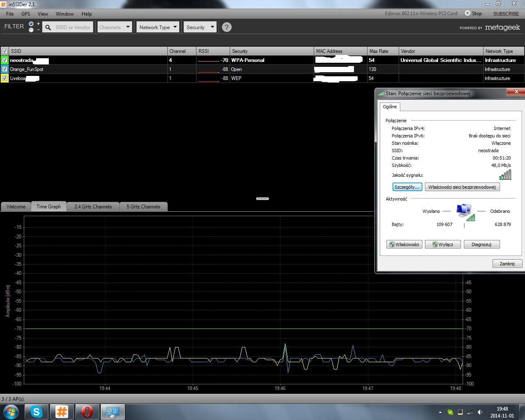Click Zamknij to close the status dialog

(507, 264)
